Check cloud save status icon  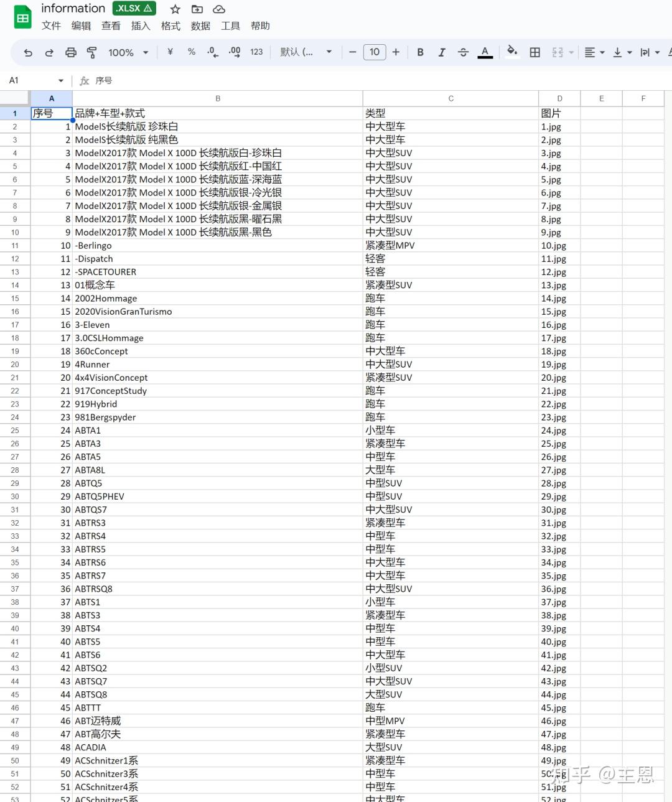pos(219,9)
